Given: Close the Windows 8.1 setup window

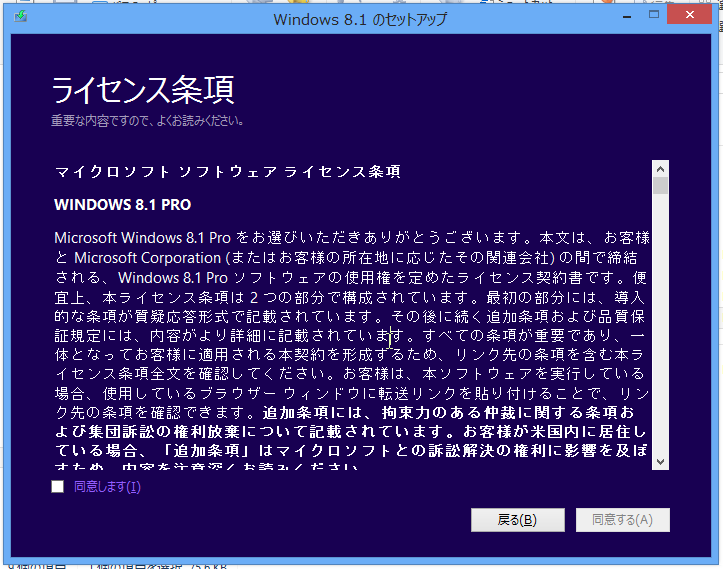Looking at the screenshot, I should tap(690, 15).
